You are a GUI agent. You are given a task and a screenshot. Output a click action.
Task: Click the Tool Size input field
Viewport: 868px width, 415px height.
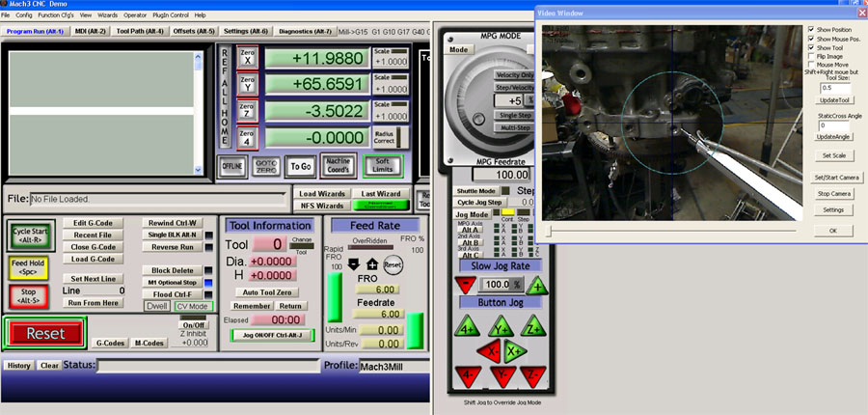[x=835, y=88]
